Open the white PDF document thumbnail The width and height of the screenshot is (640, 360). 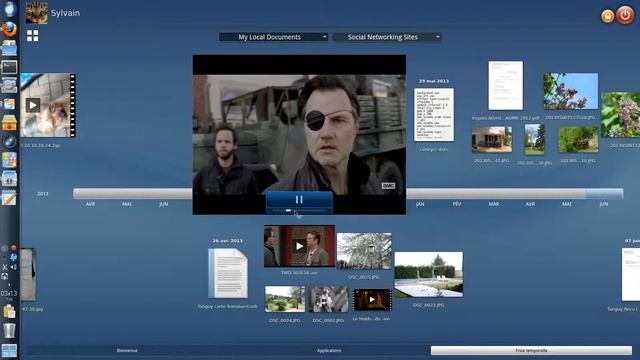[x=505, y=85]
